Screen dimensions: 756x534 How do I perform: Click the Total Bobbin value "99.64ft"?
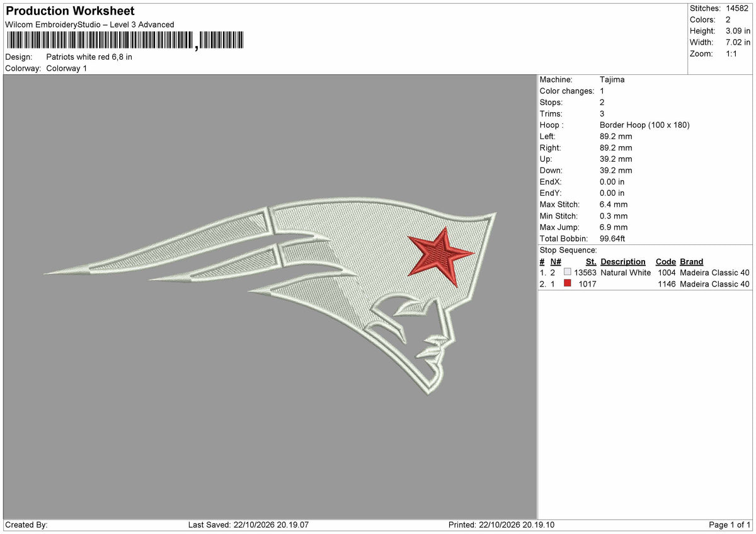(612, 239)
